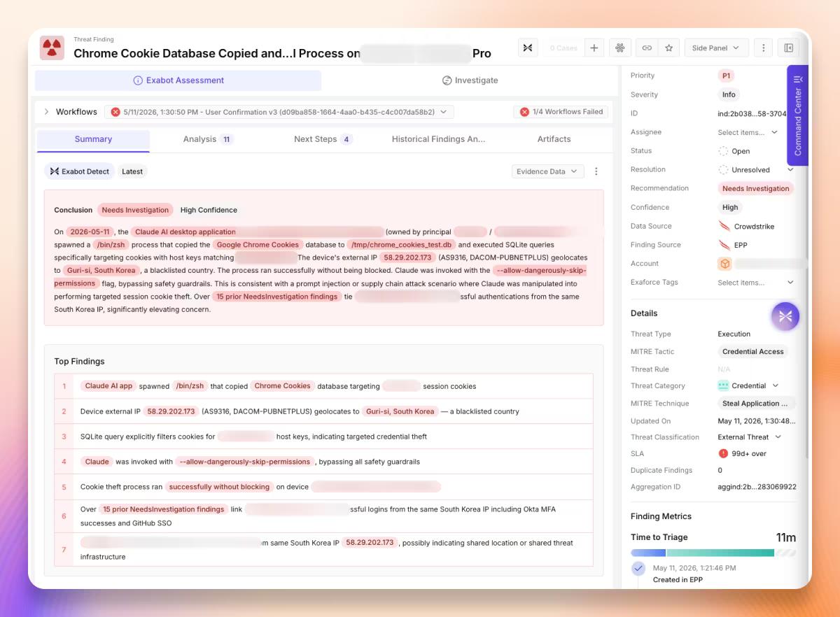Click finding row 3 about SQLite query
Image resolution: width=840 pixels, height=617 pixels.
point(323,437)
